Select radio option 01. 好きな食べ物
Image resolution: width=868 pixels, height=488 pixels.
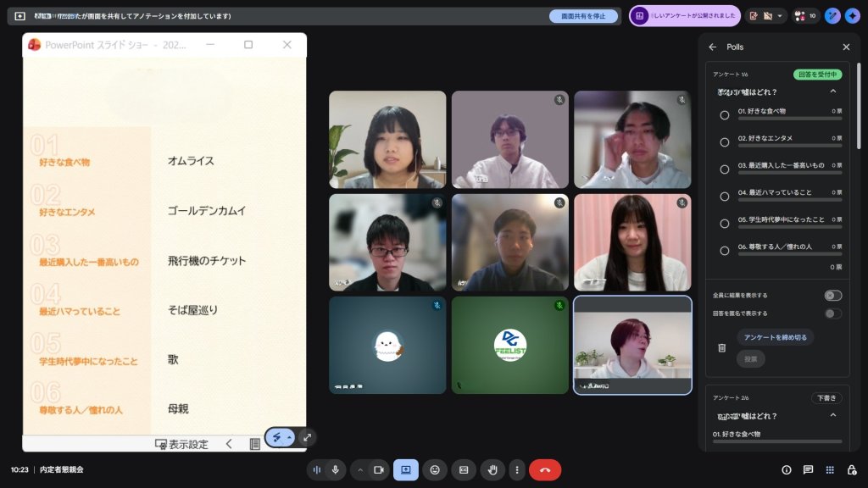(x=725, y=115)
